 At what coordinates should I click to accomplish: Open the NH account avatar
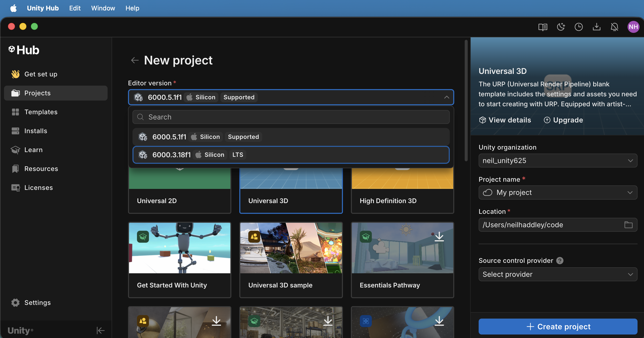coord(633,27)
